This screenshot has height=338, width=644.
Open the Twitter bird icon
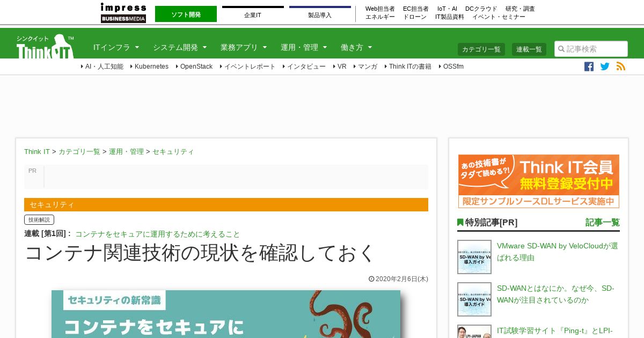pos(605,67)
